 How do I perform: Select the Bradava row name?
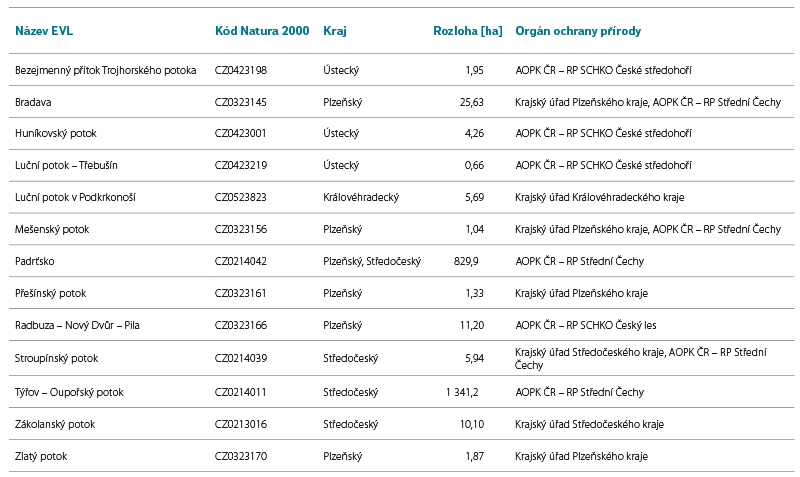tap(34, 102)
